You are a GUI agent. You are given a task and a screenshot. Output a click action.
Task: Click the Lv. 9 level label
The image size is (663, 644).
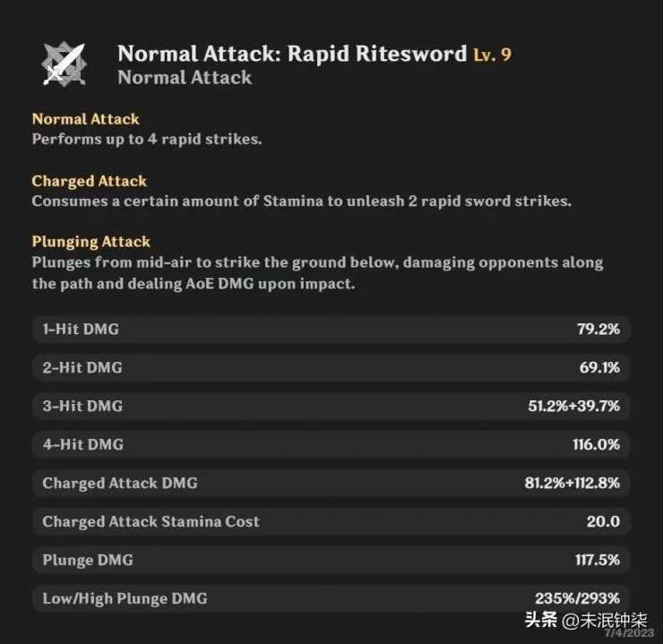pos(492,55)
